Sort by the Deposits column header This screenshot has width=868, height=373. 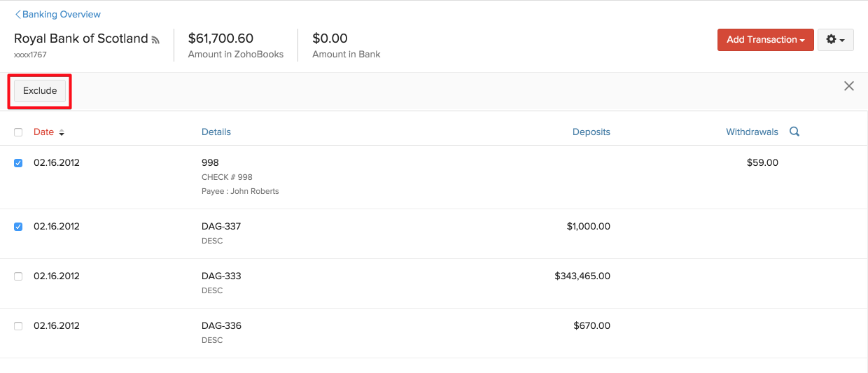pos(591,132)
